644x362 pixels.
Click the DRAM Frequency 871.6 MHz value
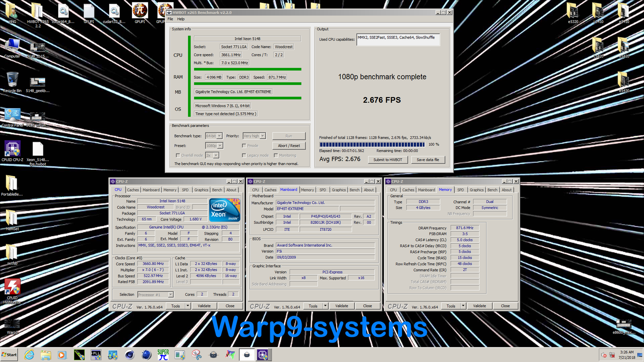(465, 228)
